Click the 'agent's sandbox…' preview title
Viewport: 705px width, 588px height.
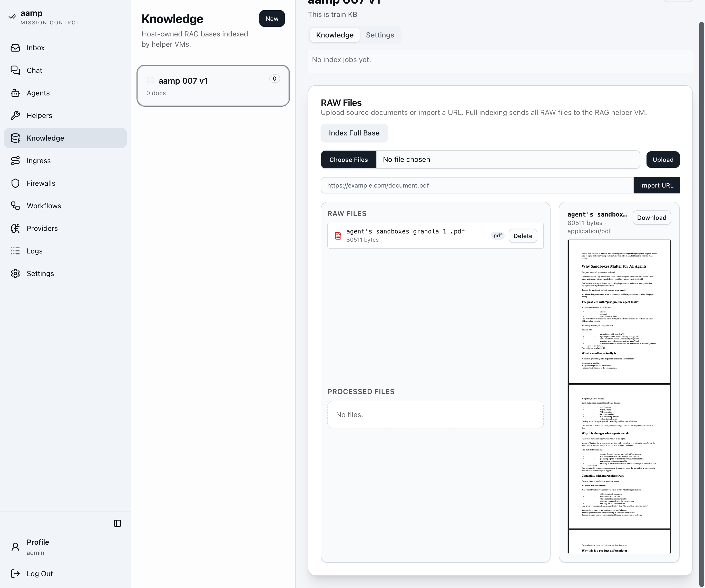pos(597,214)
